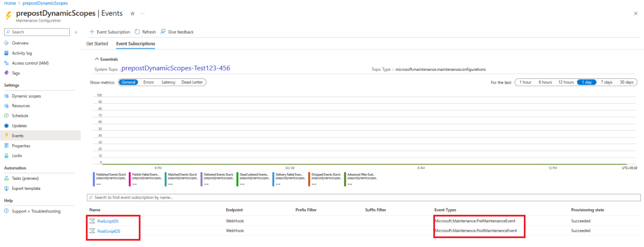Click the Updates gear icon

(x=6, y=126)
